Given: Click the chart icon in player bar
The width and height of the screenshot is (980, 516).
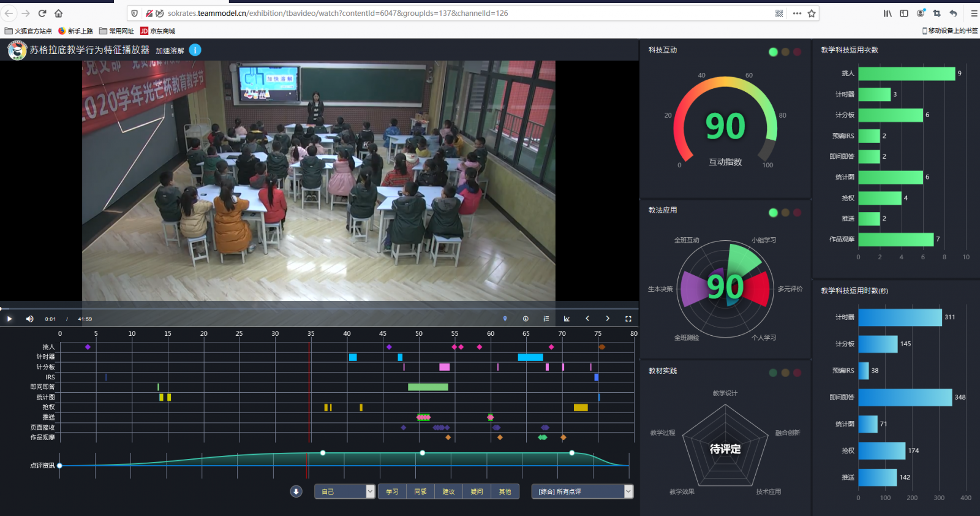Looking at the screenshot, I should [x=567, y=319].
